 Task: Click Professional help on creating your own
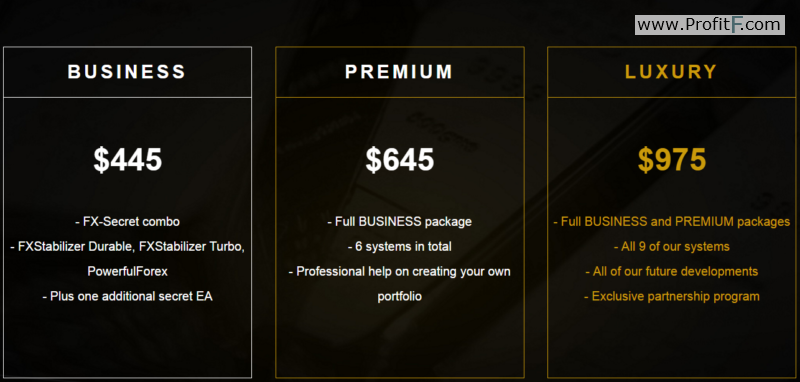click(399, 271)
